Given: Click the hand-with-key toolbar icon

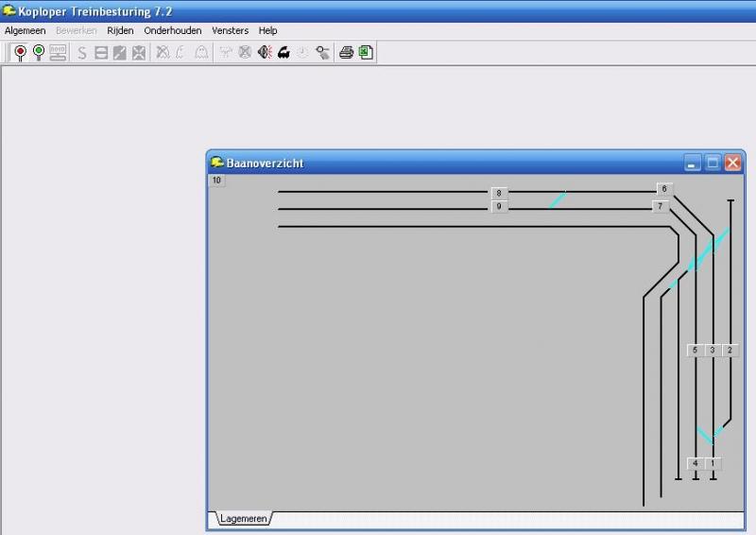Looking at the screenshot, I should (322, 52).
